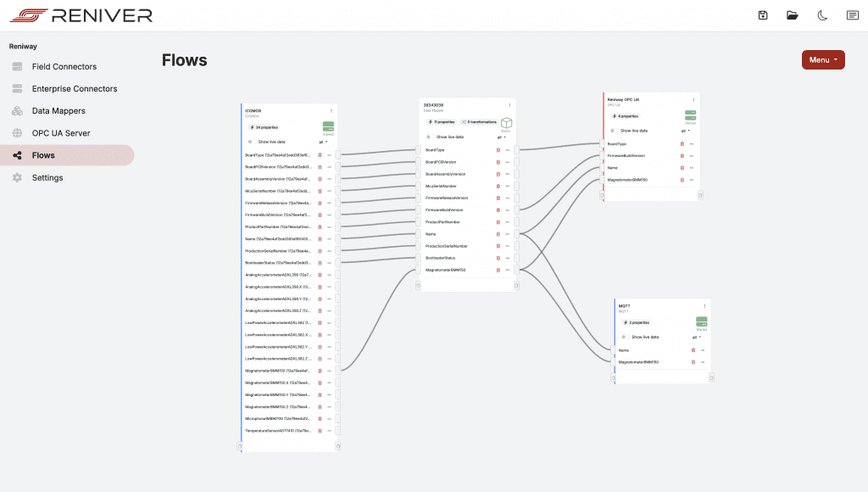Viewport: 868px width, 492px height.
Task: Click output port of iCOMOX TemperatureSensorADT7410 row
Action: coord(337,431)
